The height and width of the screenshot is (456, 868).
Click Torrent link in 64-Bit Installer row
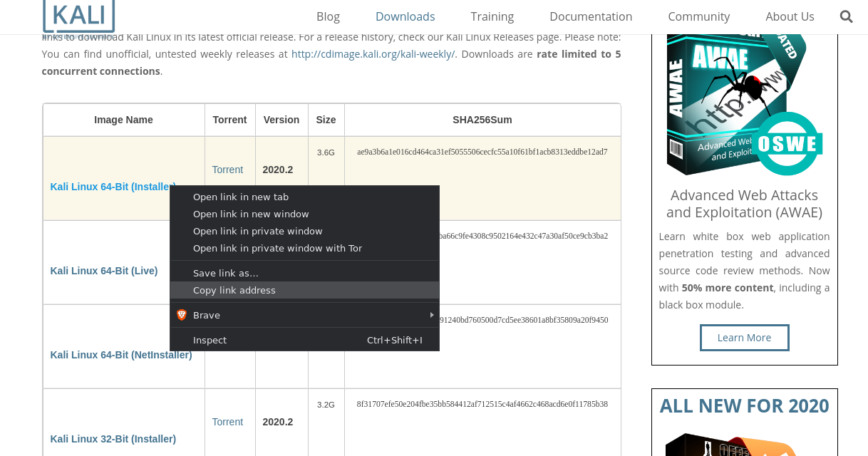pos(227,170)
